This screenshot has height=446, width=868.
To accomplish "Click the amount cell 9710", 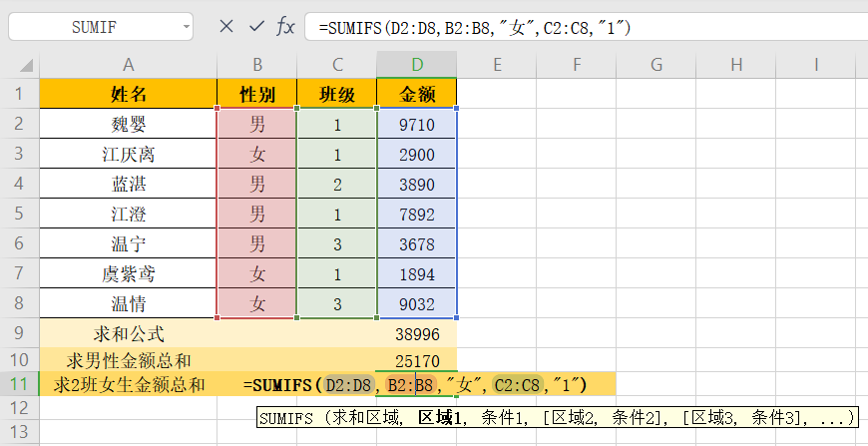I will 417,124.
